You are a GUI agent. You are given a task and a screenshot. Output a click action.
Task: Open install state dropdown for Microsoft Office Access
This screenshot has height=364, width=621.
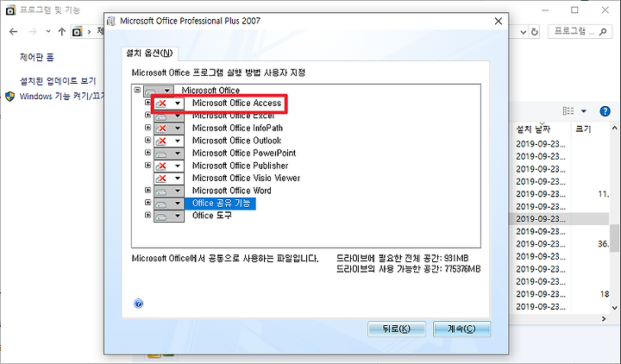click(169, 104)
